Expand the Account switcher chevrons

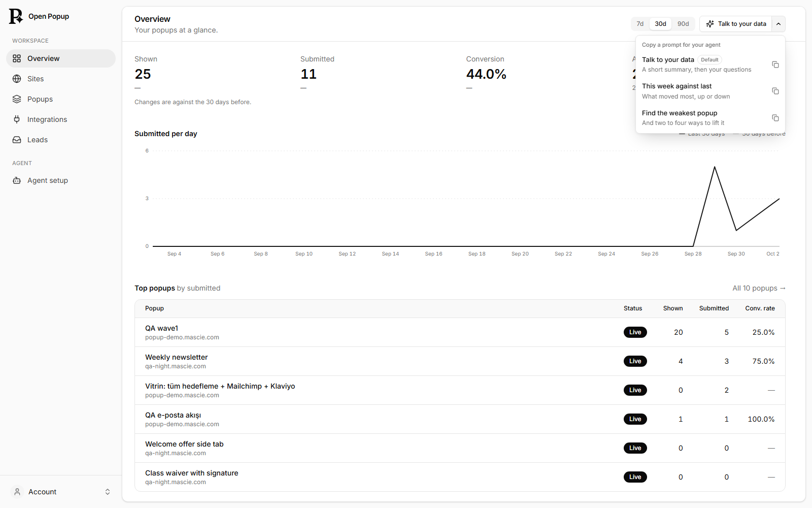(x=108, y=492)
